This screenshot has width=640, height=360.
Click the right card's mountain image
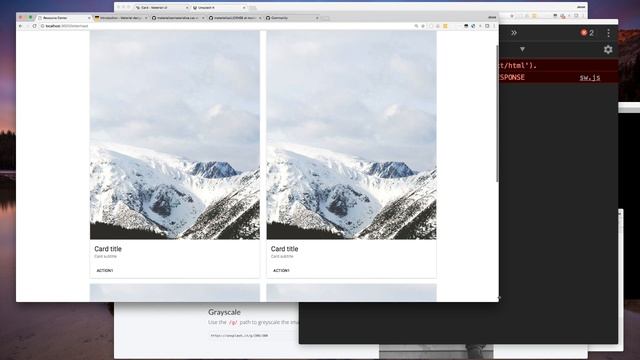[351, 135]
